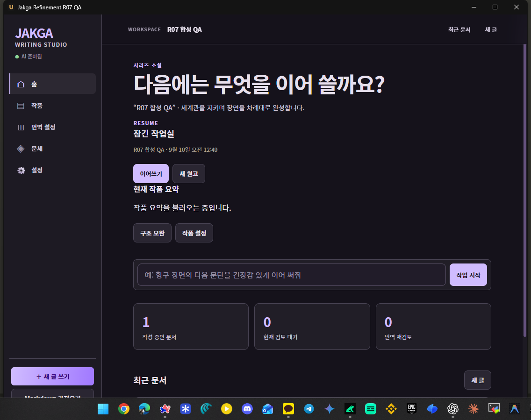The height and width of the screenshot is (420, 531).
Task: Click the AI 준비됨 status indicator
Action: tap(29, 57)
